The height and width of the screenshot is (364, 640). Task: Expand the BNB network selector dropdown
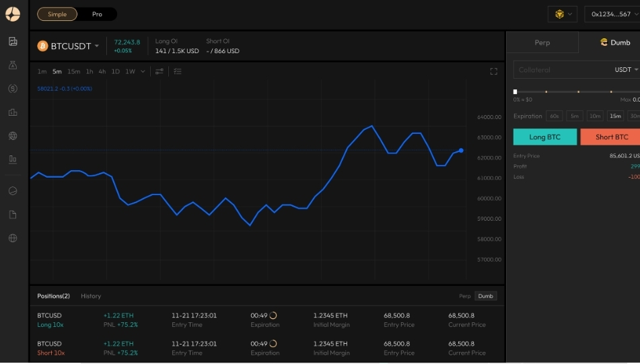[x=563, y=14]
